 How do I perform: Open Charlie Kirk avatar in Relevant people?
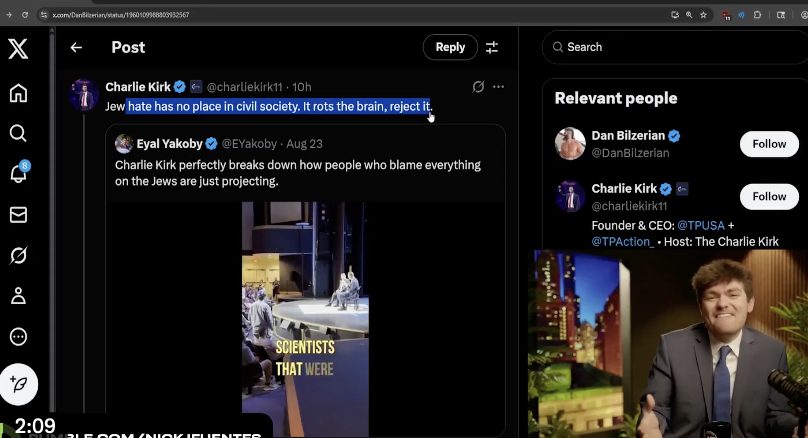(570, 196)
